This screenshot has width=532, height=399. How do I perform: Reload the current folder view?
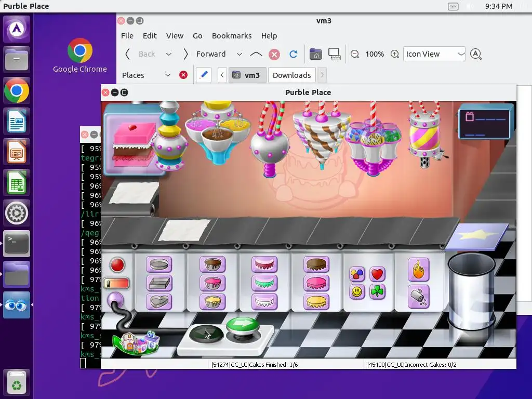tap(294, 54)
